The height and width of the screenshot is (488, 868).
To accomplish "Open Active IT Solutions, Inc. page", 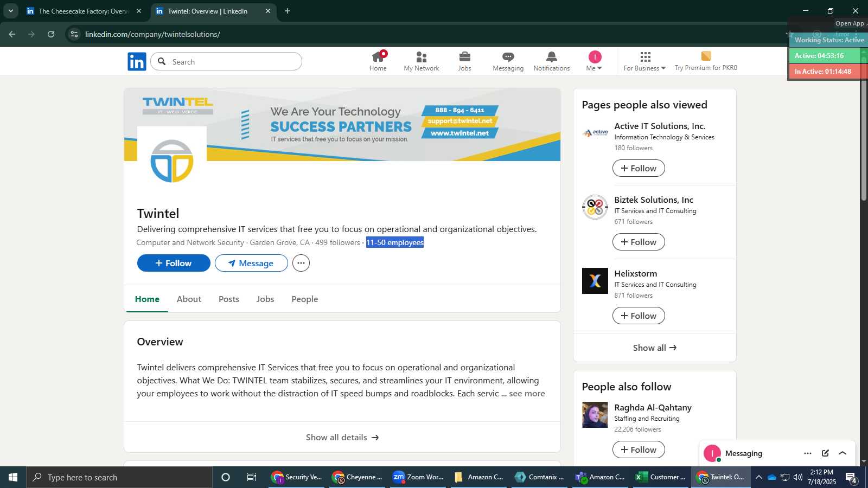I will point(660,126).
